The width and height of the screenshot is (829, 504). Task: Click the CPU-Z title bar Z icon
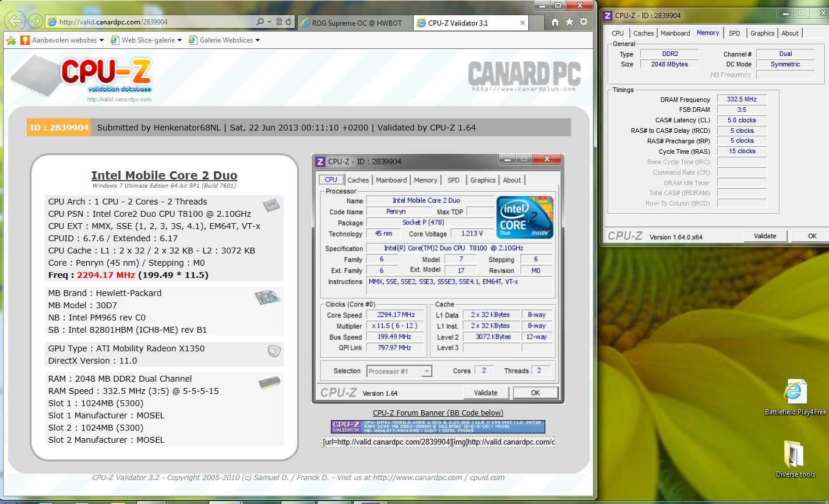click(x=608, y=15)
